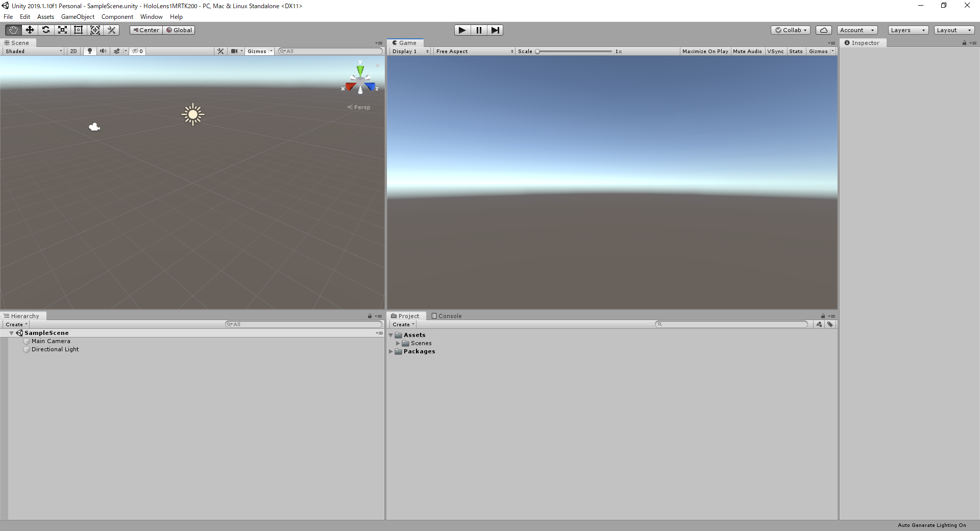Select Directional Light in Hierarchy
Image resolution: width=980 pixels, height=531 pixels.
[55, 349]
